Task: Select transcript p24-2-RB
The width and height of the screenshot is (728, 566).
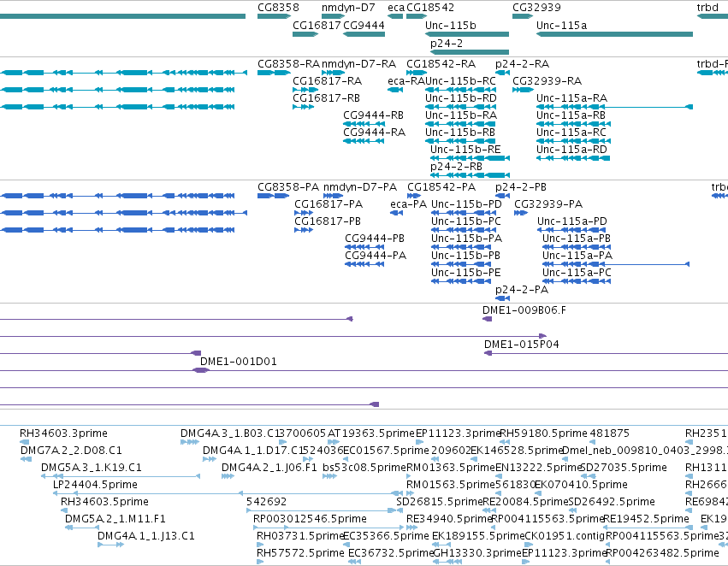Action: pos(457,167)
